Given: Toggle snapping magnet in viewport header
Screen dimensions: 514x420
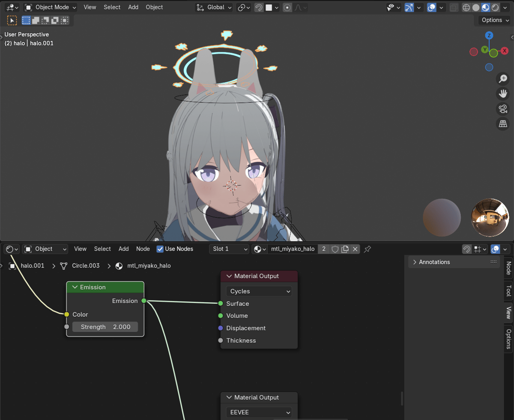Looking at the screenshot, I should (x=259, y=7).
